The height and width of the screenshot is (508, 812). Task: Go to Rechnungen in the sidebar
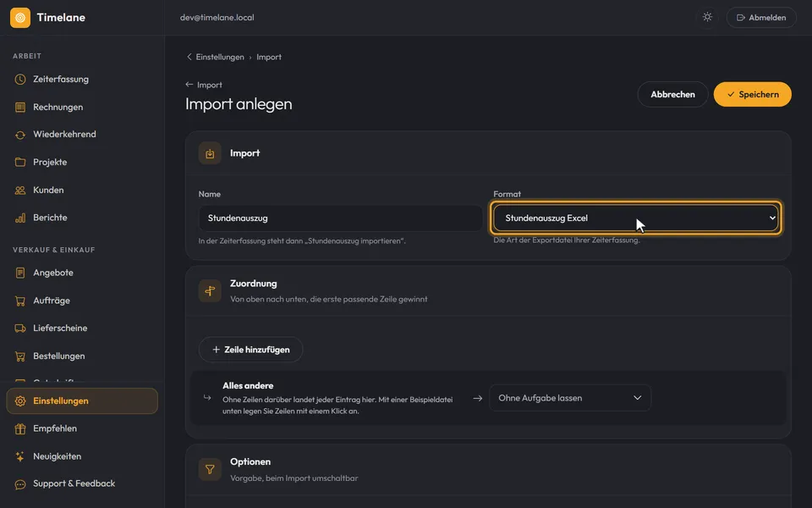[82, 108]
